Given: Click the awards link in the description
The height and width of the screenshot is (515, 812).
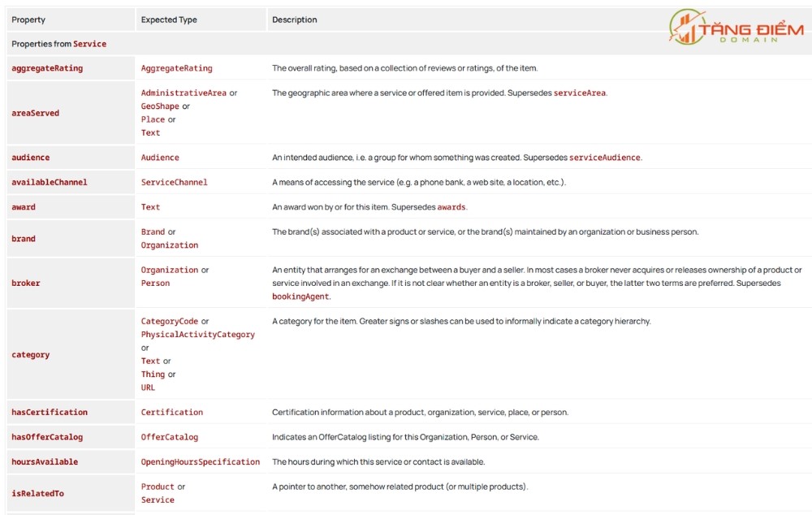Looking at the screenshot, I should [451, 207].
